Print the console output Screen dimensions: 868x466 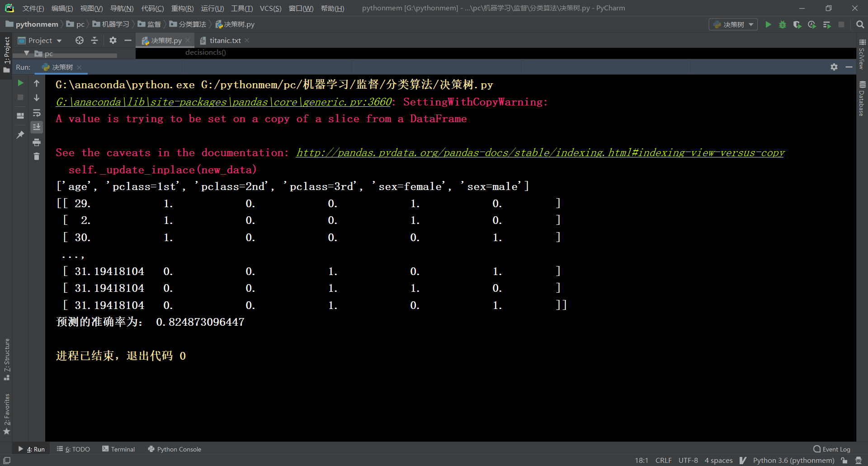37,142
